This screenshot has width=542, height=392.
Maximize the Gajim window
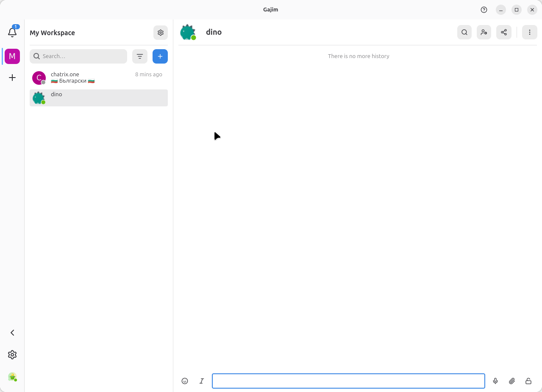click(517, 10)
